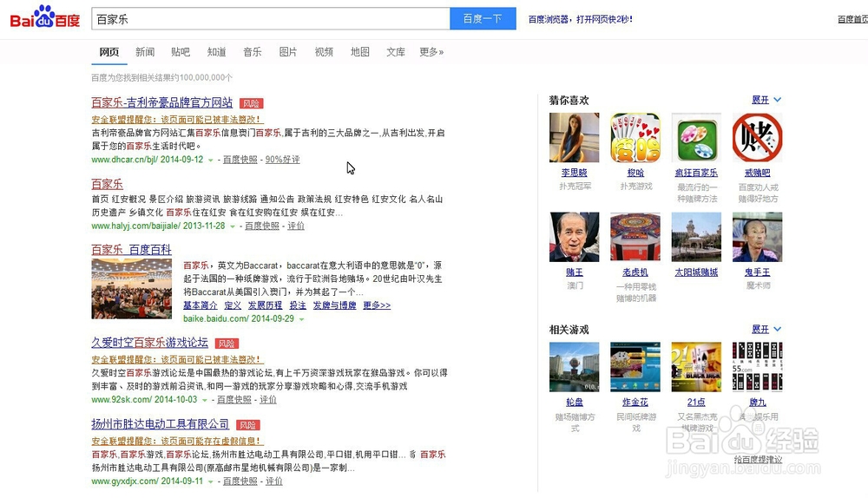Open the 百家乐_百度百科 result
Viewport: 868px width, 498px height.
(x=132, y=250)
